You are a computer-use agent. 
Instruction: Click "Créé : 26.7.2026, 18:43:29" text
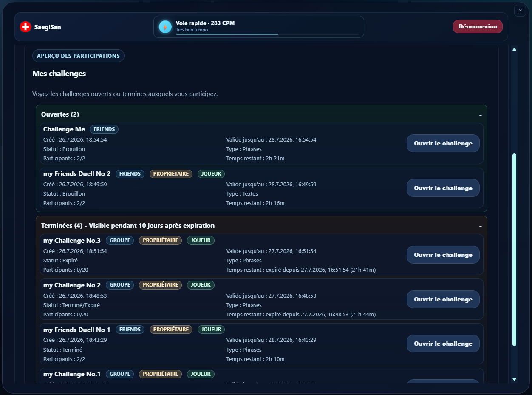tap(75, 340)
